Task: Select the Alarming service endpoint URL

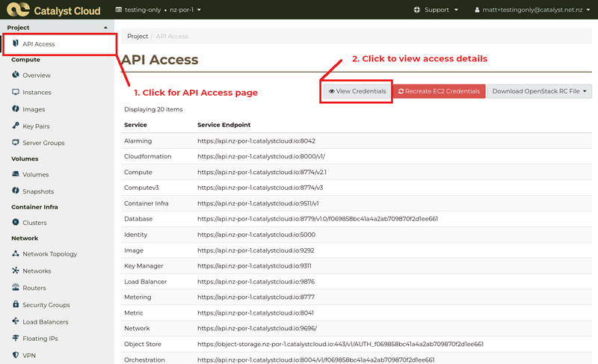Action: tap(256, 141)
